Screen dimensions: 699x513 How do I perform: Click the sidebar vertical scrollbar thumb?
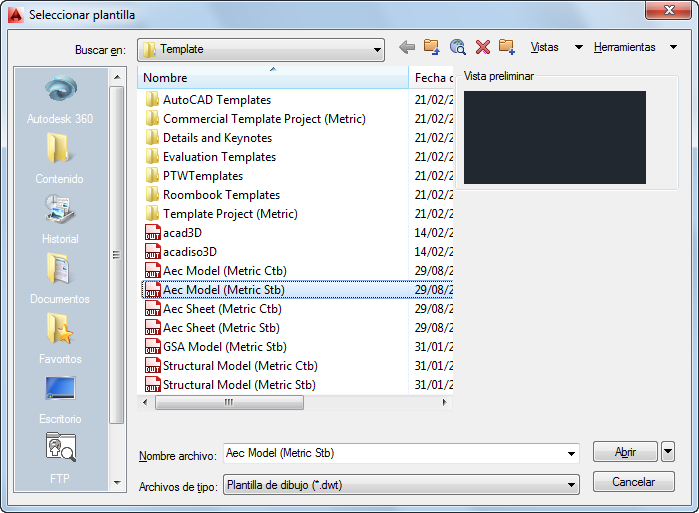tap(117, 255)
